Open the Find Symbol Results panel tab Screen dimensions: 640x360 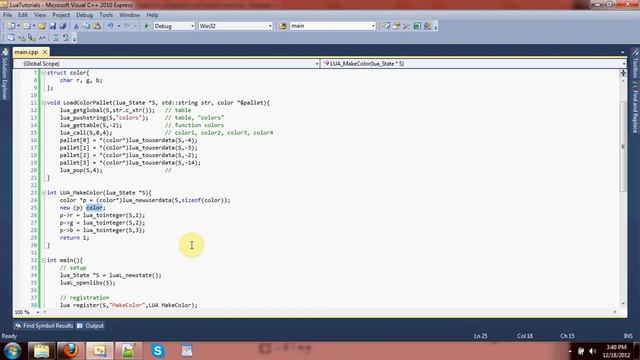(x=44, y=326)
